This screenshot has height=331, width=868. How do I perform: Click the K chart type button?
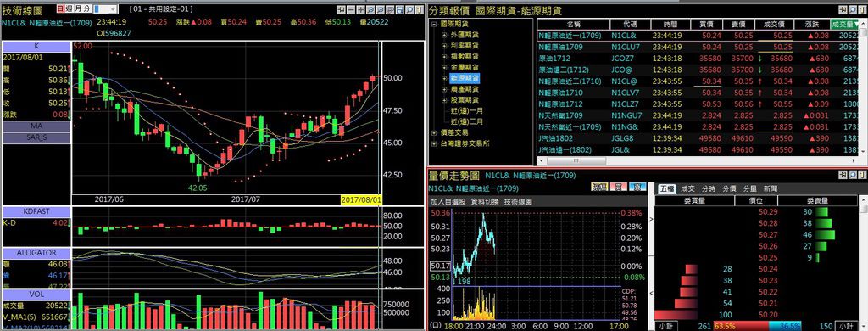pos(36,46)
